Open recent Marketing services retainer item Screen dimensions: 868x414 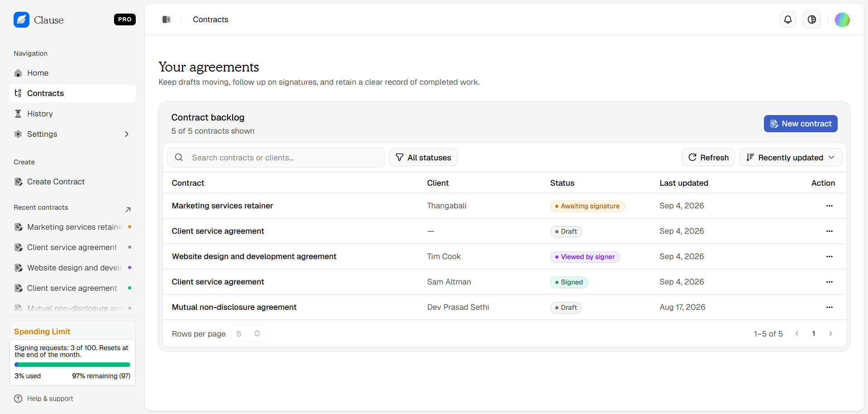[72, 227]
